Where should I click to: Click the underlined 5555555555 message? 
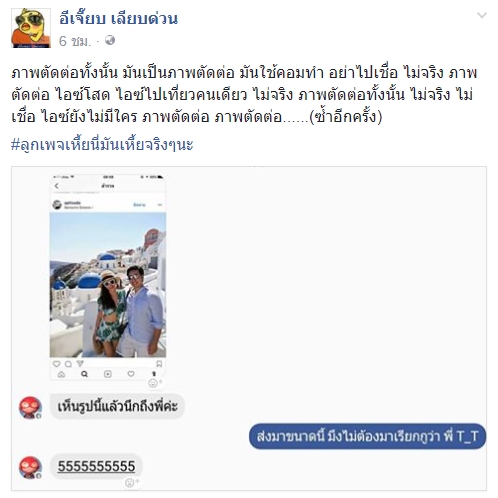96,466
